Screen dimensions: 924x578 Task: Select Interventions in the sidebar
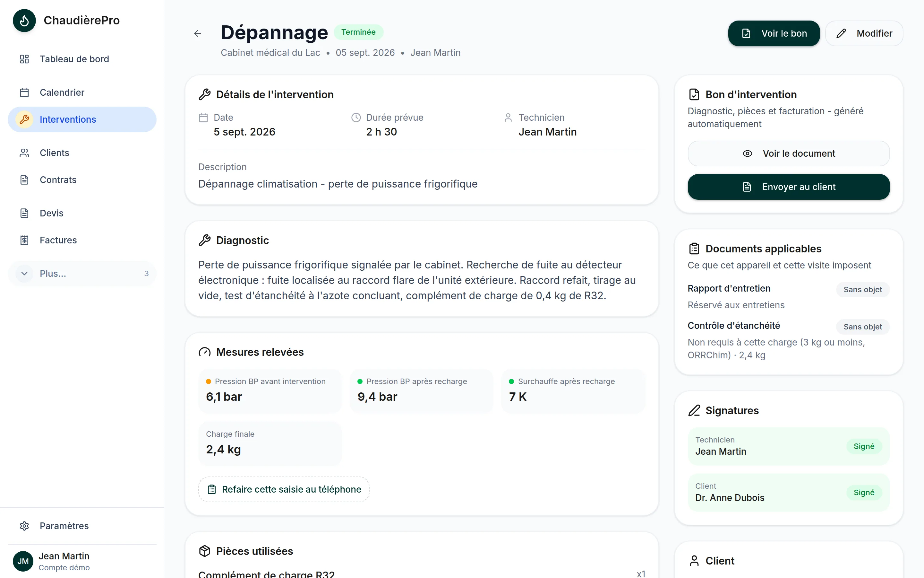point(82,119)
